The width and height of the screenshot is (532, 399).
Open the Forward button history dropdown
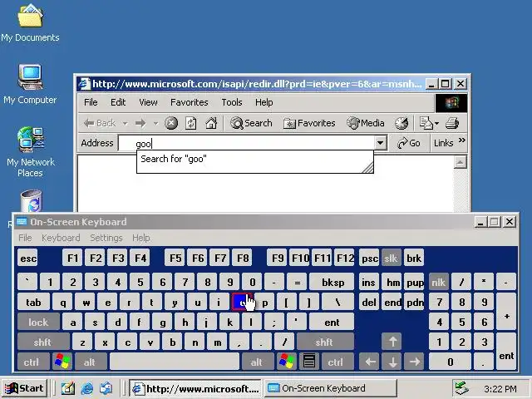(x=155, y=123)
